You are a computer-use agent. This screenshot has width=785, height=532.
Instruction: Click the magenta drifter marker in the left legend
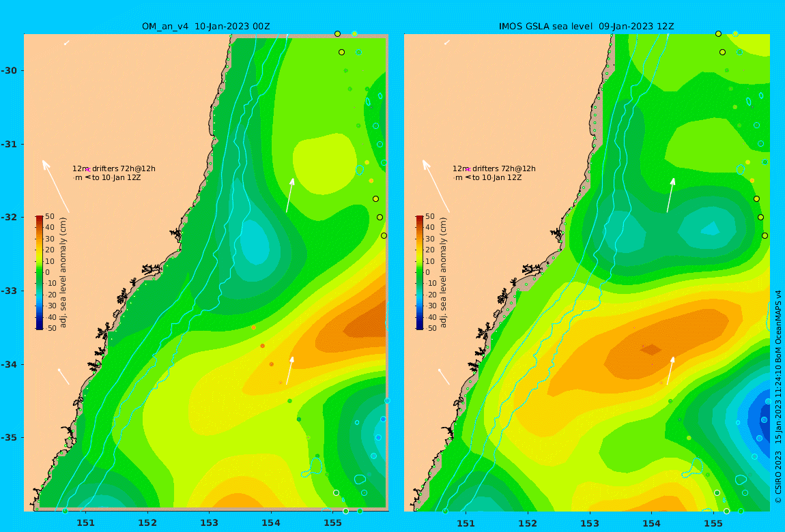88,170
